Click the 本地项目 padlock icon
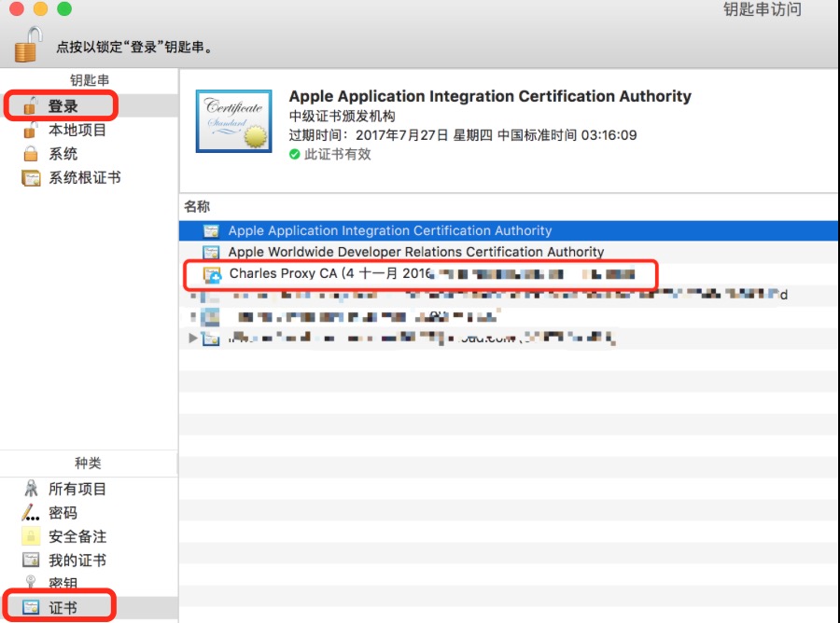Image resolution: width=840 pixels, height=623 pixels. click(31, 130)
